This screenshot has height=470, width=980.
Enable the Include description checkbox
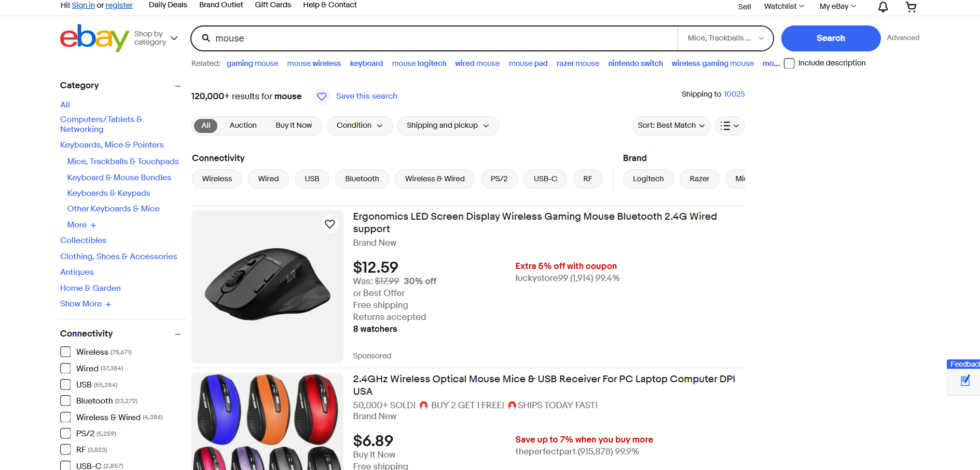(x=789, y=63)
